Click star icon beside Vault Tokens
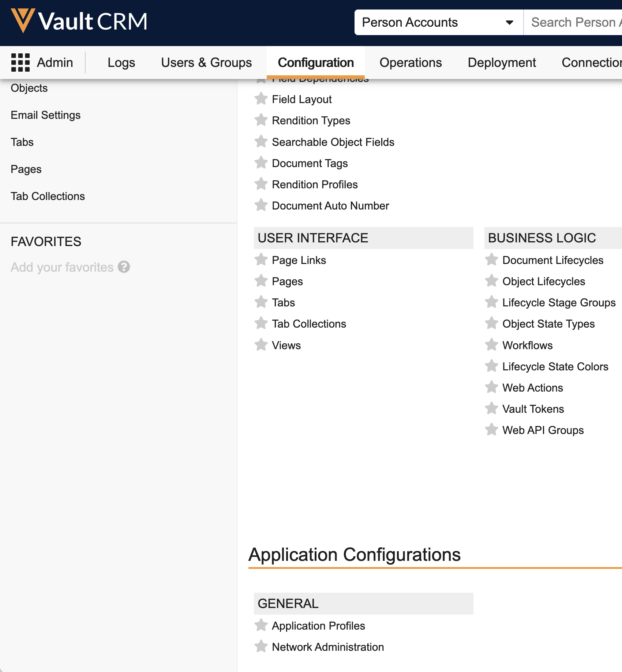 tap(491, 408)
